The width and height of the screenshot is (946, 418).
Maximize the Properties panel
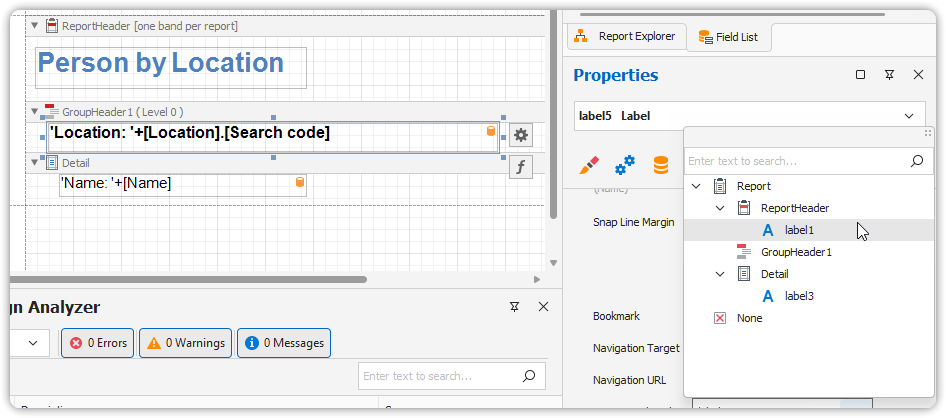860,75
